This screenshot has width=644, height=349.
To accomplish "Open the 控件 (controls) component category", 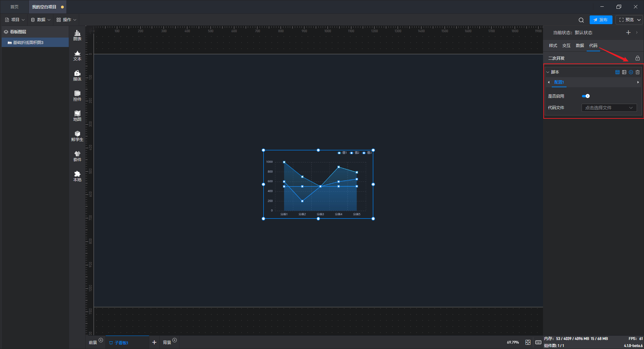I will click(x=77, y=96).
